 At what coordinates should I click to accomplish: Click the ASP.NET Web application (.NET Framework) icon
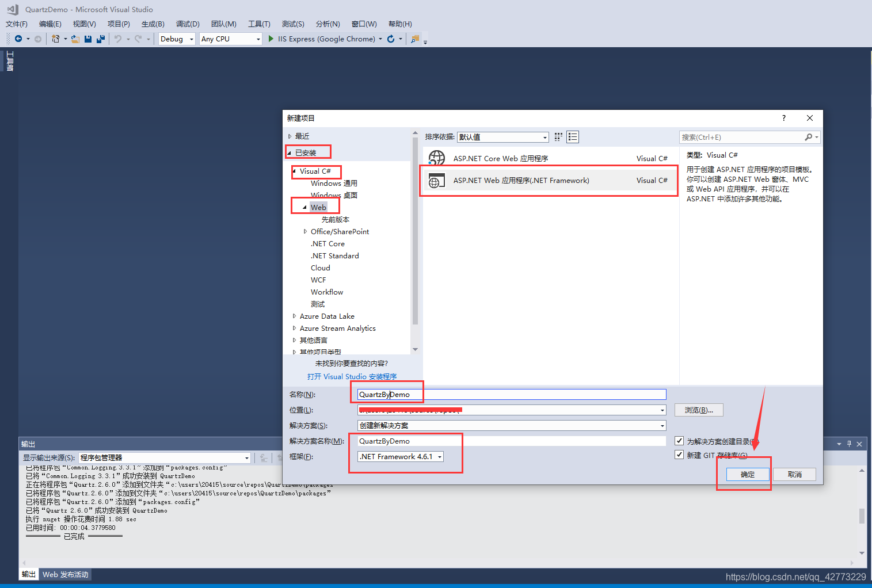click(x=437, y=181)
